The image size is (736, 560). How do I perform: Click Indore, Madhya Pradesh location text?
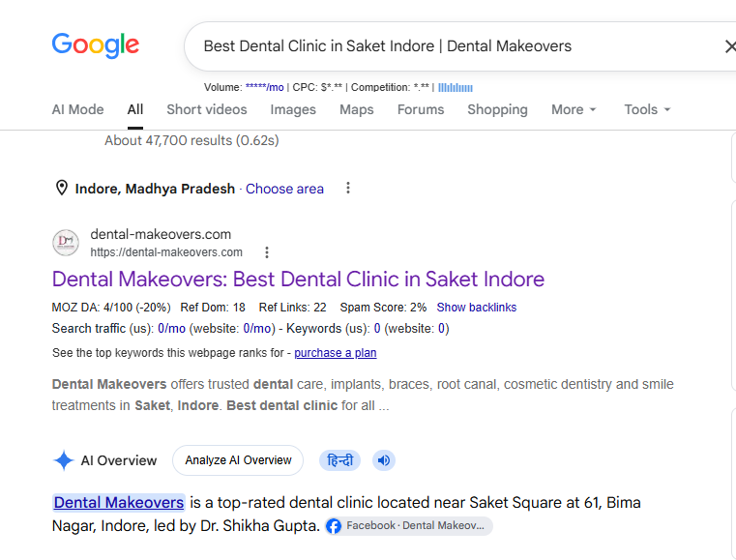click(155, 189)
